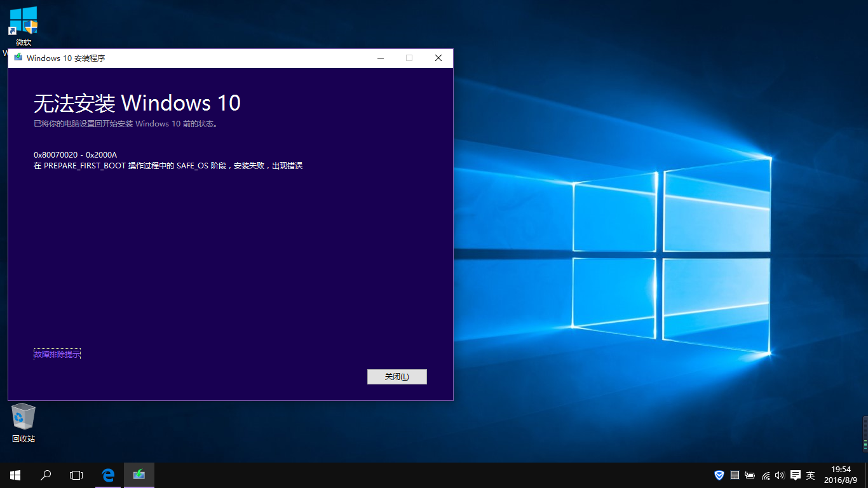Open the 回收站 recycle bin icon
This screenshot has width=868, height=488.
(24, 423)
